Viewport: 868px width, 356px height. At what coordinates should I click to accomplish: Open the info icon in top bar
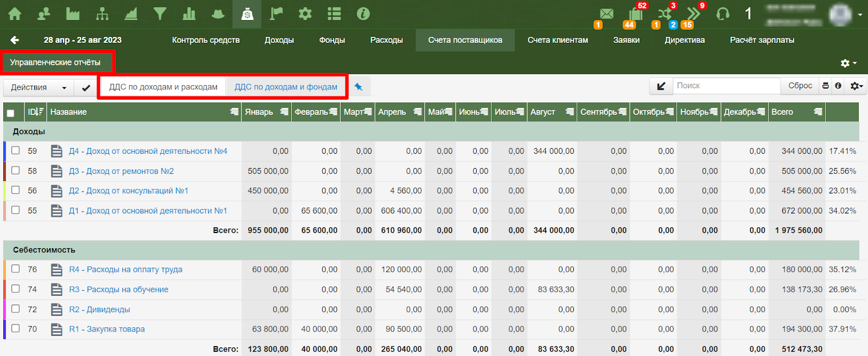click(x=363, y=14)
